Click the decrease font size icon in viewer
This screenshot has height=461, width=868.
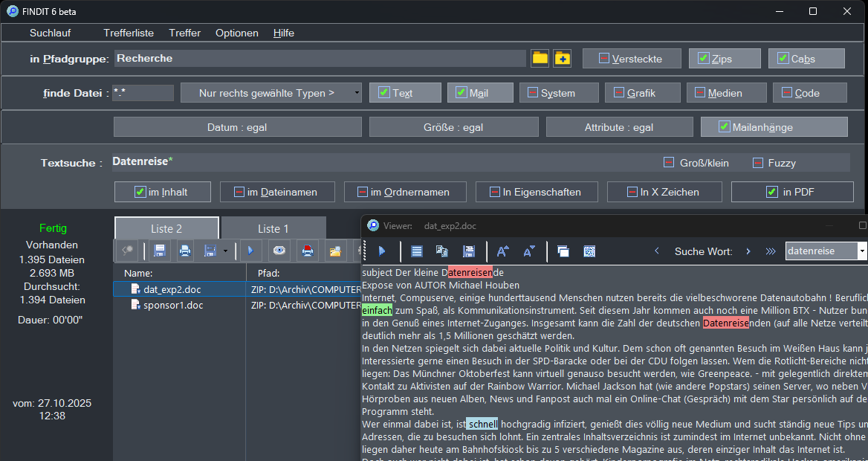tap(528, 251)
